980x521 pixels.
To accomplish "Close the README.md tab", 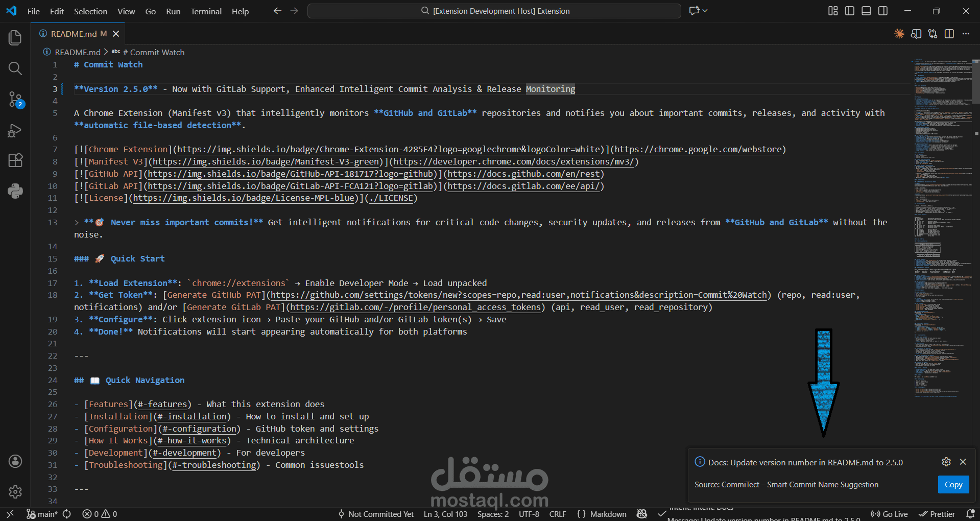I will [x=116, y=34].
